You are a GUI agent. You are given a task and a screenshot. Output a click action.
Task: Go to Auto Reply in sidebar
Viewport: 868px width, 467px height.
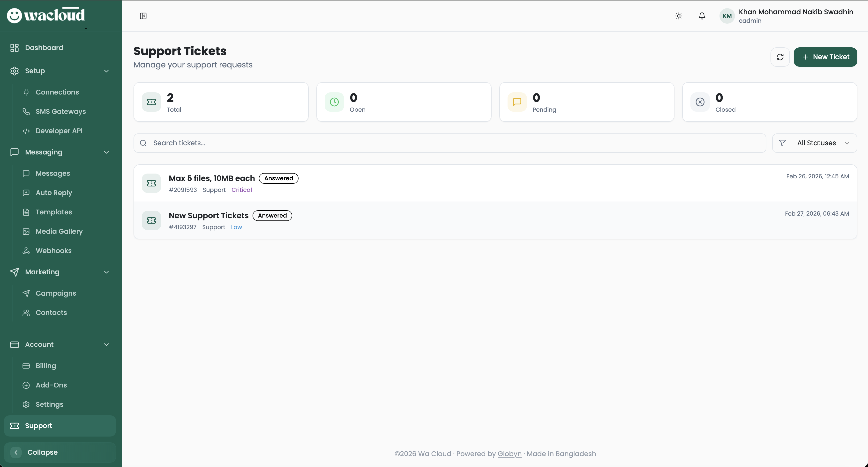[54, 193]
